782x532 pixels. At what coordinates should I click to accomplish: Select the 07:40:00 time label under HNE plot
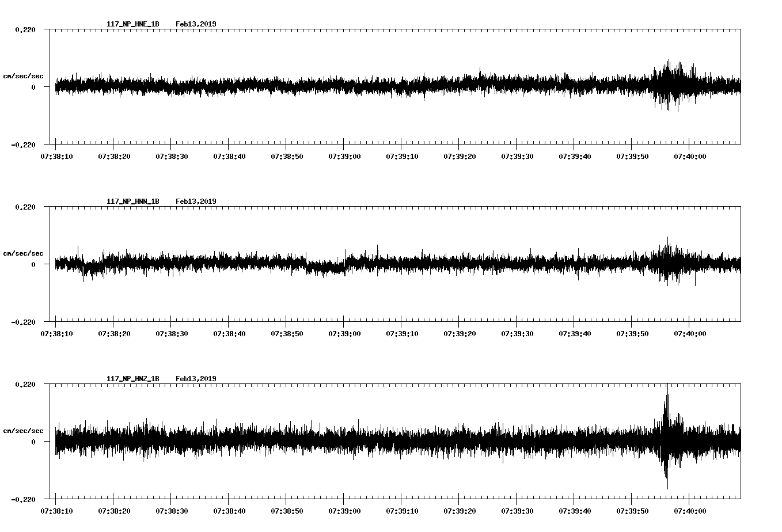690,156
